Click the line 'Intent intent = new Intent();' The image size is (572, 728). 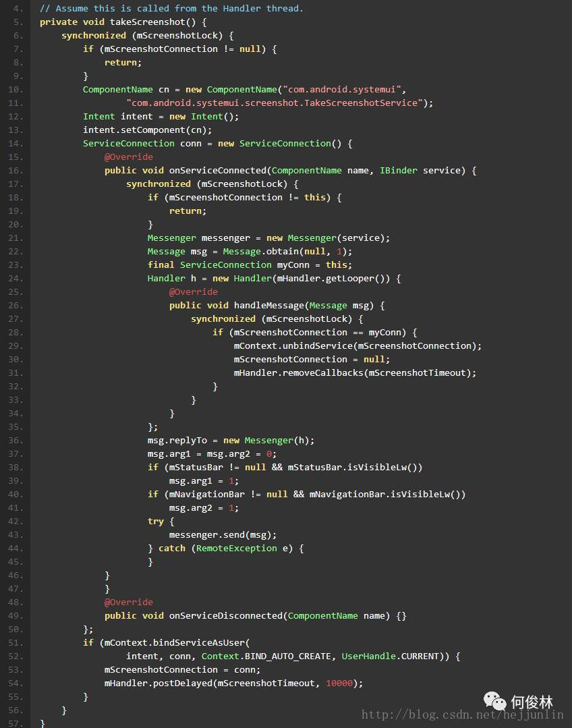[x=161, y=116]
